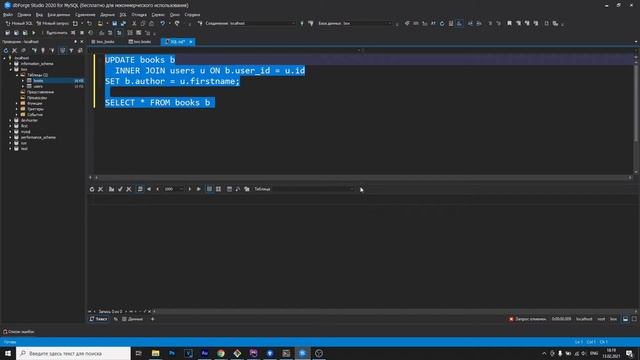Click refresh data icon in results toolbar

92,189
